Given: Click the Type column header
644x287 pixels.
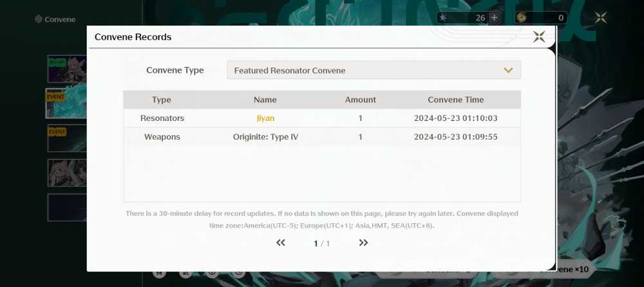Looking at the screenshot, I should (x=162, y=100).
